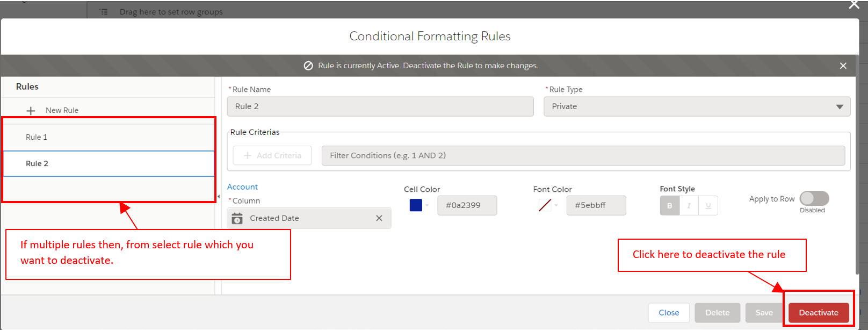The width and height of the screenshot is (868, 330).
Task: Click the blue Cell Color swatch
Action: point(416,205)
